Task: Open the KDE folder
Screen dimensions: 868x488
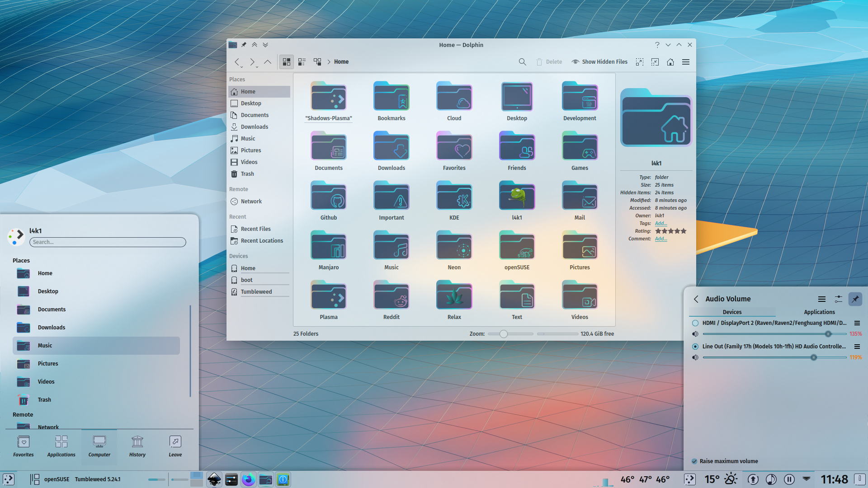Action: [x=454, y=201]
